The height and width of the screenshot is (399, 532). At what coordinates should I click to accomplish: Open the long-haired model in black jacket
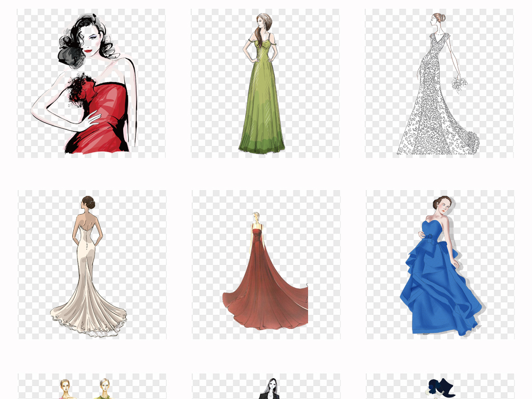pyautogui.click(x=267, y=386)
